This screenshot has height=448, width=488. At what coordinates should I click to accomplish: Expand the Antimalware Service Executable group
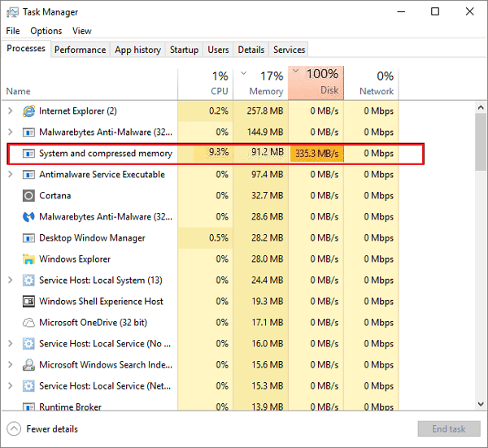click(11, 175)
